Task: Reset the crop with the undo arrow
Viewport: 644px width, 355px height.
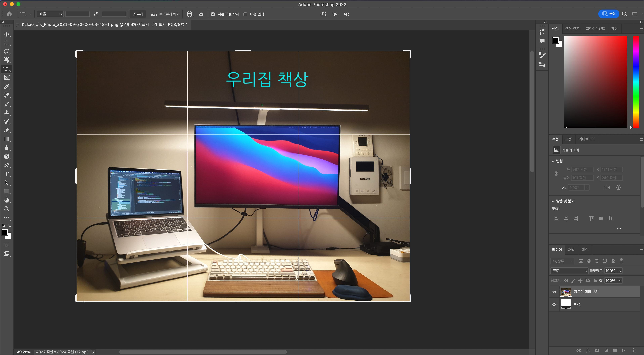Action: pyautogui.click(x=324, y=14)
